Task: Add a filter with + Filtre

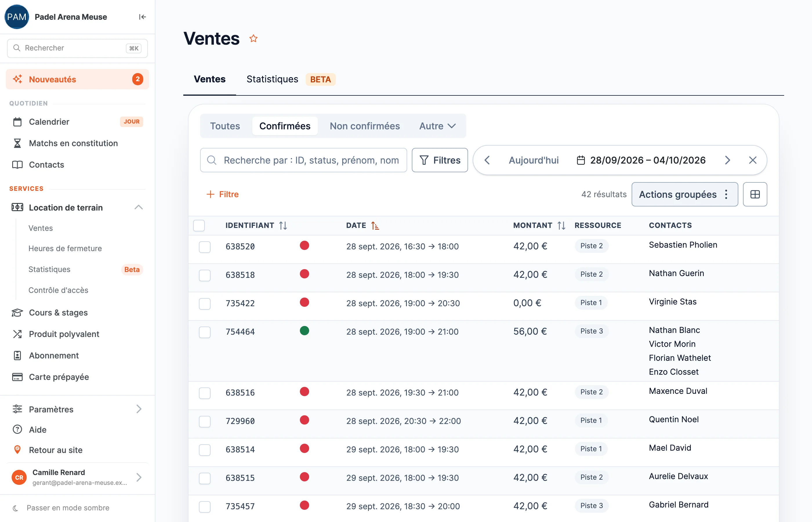Action: pyautogui.click(x=223, y=194)
